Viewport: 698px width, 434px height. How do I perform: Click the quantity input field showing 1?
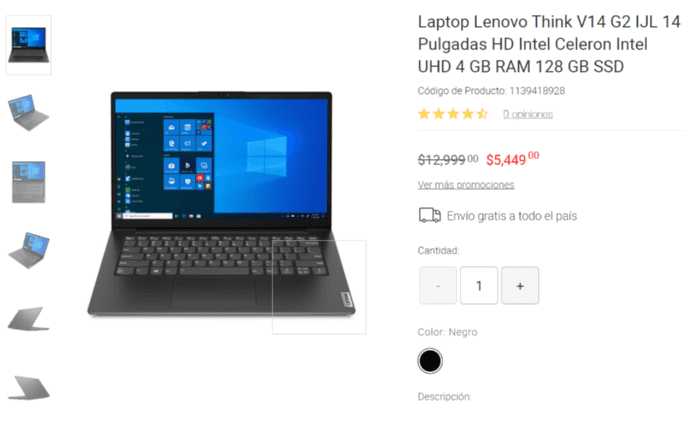[479, 286]
